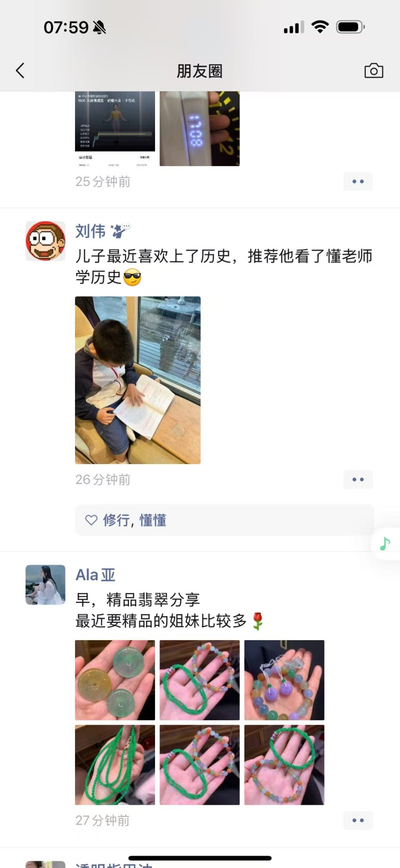The width and height of the screenshot is (400, 868).
Task: View the three jade discs photo
Action: point(115,680)
